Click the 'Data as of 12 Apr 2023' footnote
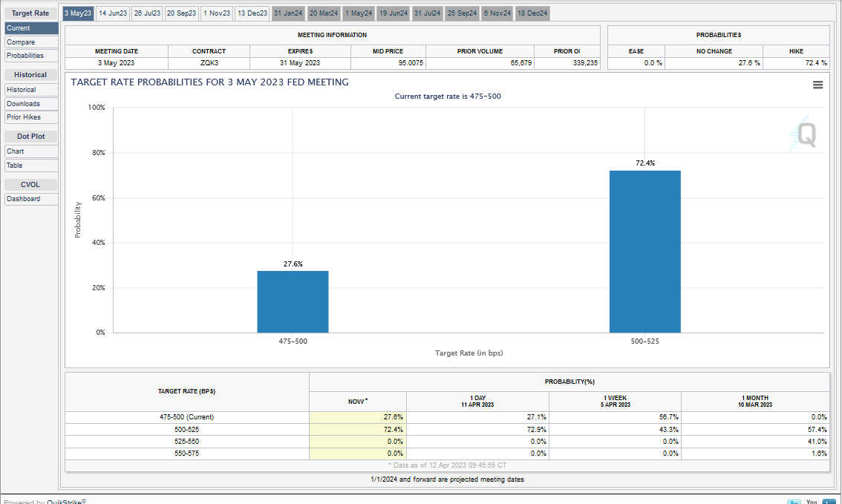This screenshot has height=504, width=842. pos(447,465)
